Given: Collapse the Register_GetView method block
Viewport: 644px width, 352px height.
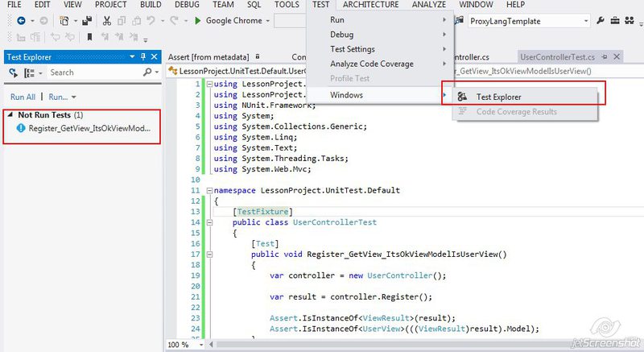Looking at the screenshot, I should point(209,255).
